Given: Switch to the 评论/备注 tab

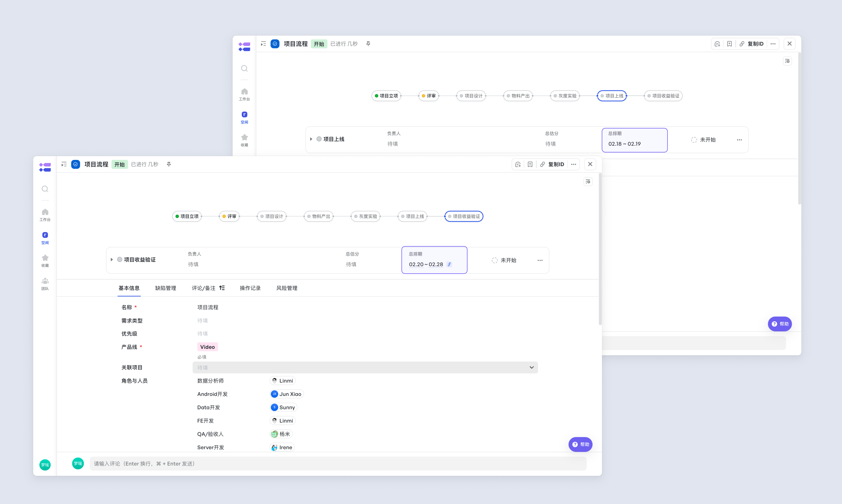Looking at the screenshot, I should coord(204,288).
